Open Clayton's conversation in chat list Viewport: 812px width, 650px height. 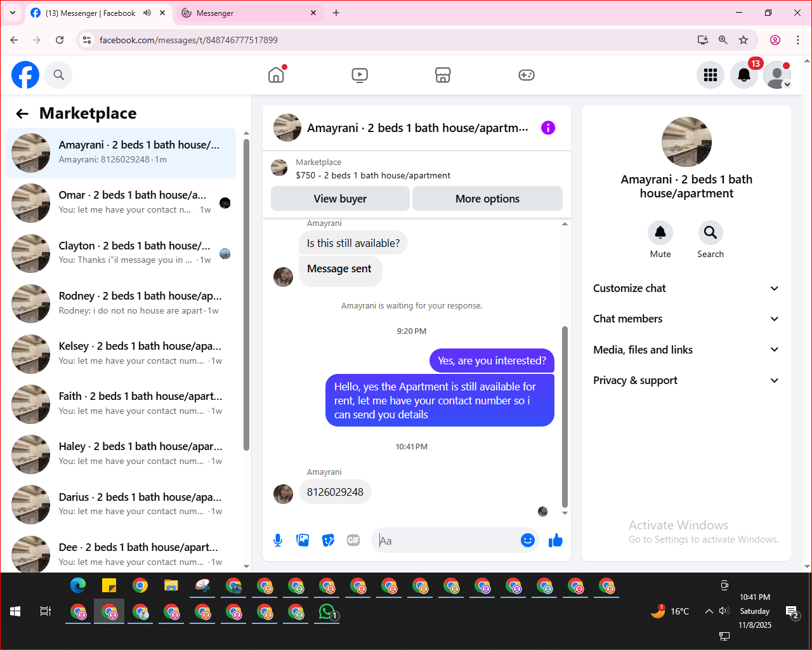tap(121, 253)
